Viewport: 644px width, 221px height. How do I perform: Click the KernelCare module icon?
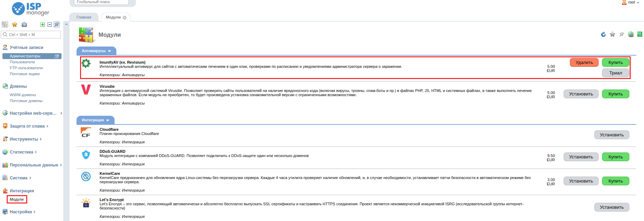coord(86,177)
